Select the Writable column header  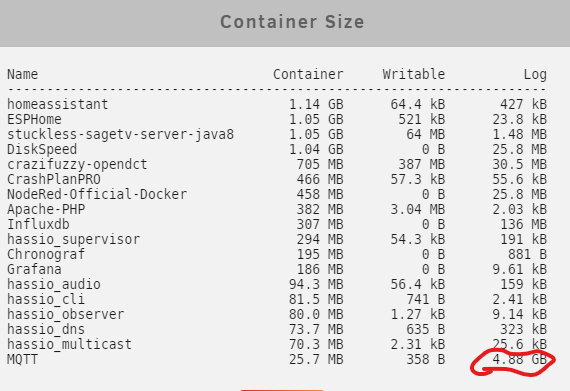[414, 74]
